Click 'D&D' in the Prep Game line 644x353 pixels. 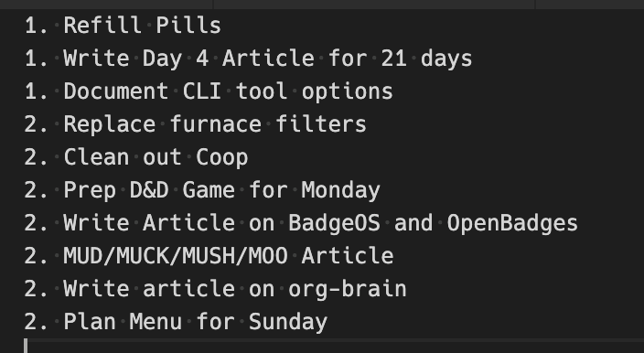[149, 190]
